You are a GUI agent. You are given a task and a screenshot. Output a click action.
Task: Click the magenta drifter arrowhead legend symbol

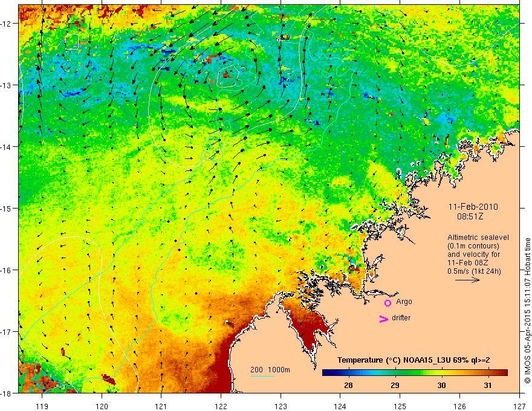(383, 319)
